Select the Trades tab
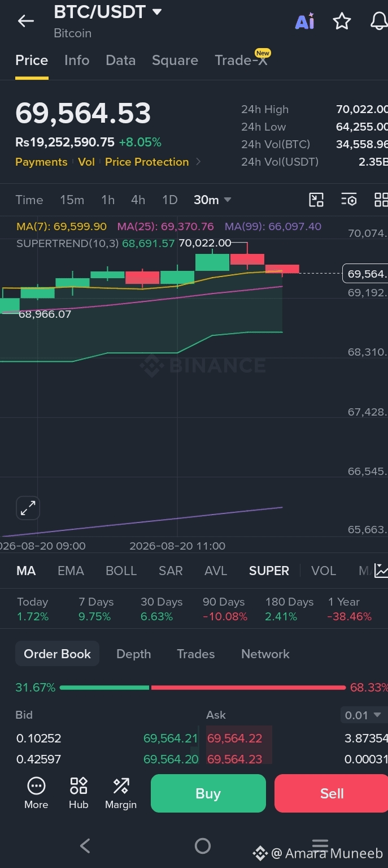 (196, 654)
